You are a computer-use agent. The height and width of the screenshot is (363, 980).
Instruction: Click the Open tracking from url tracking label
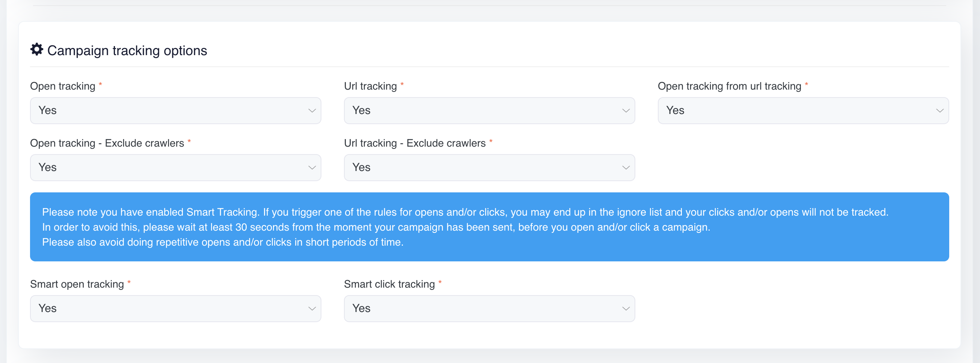pos(729,86)
